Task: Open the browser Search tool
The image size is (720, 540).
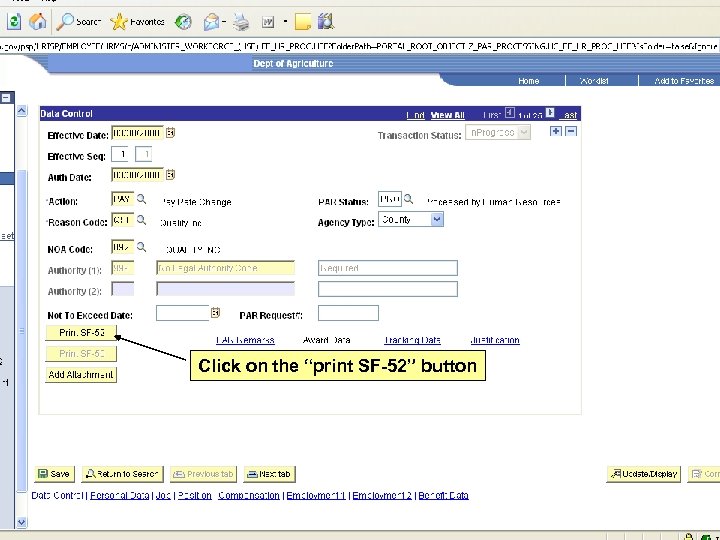Action: pos(79,22)
